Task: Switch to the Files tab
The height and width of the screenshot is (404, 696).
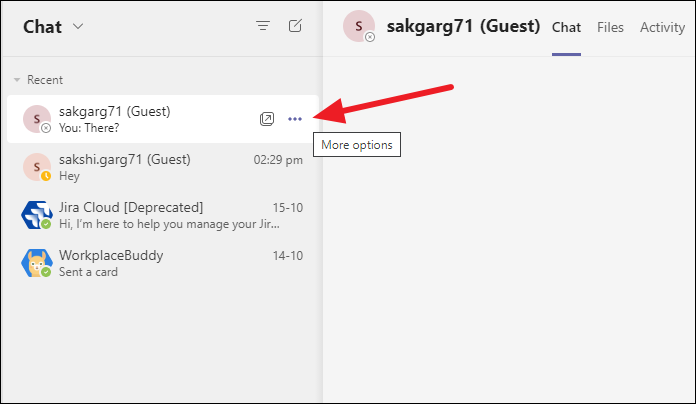Action: tap(610, 28)
